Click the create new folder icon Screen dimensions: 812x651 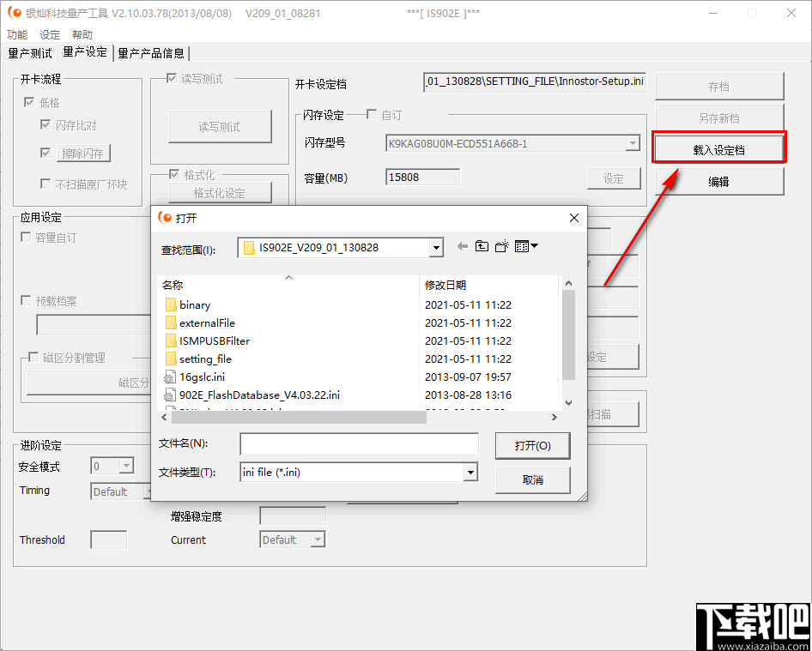pyautogui.click(x=503, y=246)
